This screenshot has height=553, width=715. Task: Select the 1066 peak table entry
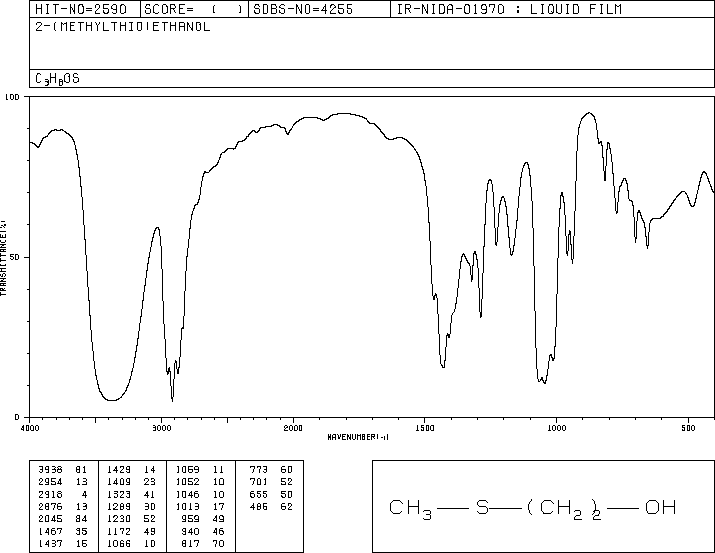[131, 543]
